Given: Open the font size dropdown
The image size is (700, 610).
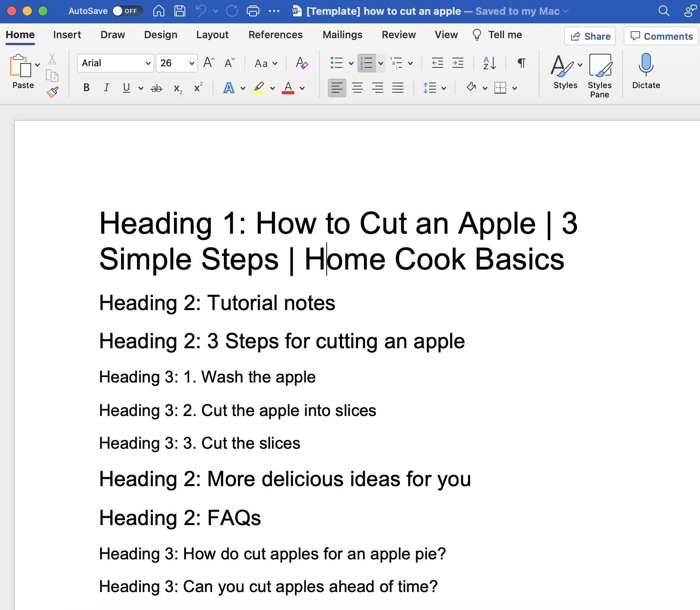Looking at the screenshot, I should pyautogui.click(x=191, y=63).
